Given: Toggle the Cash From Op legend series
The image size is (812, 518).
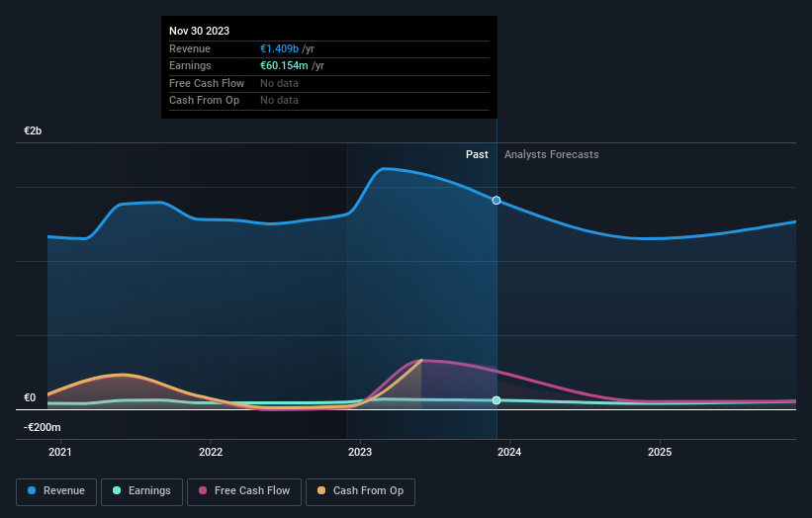Looking at the screenshot, I should tap(360, 491).
